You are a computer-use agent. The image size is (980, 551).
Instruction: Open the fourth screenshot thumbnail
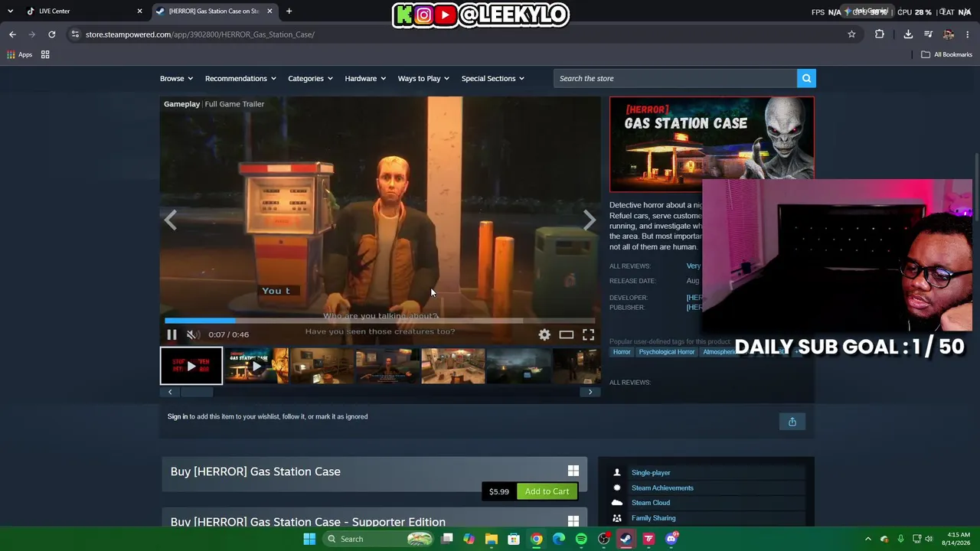(x=387, y=366)
